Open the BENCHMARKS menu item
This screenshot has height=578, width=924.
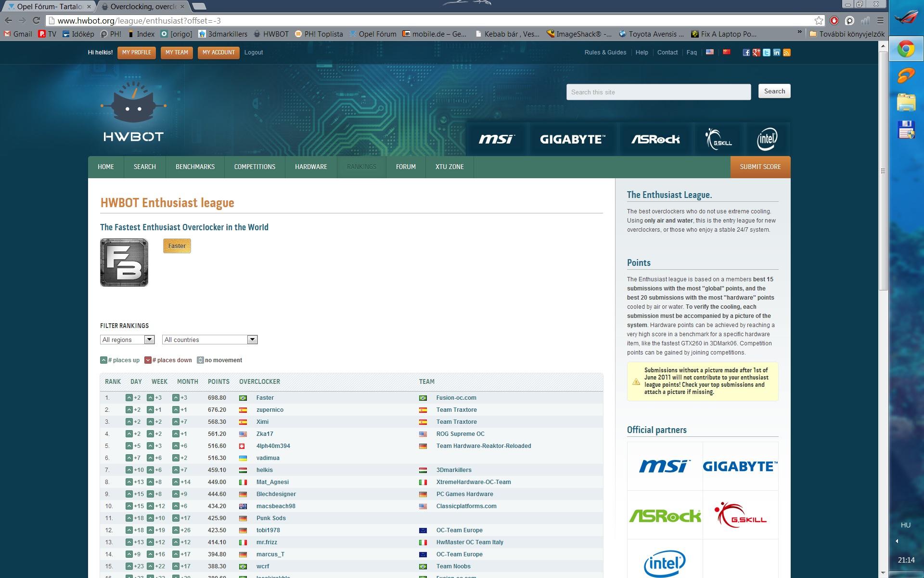(x=195, y=167)
